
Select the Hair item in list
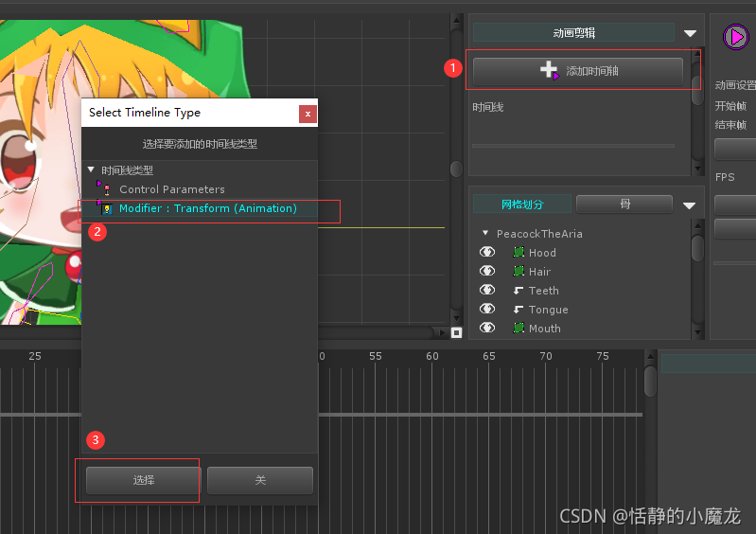(x=539, y=272)
